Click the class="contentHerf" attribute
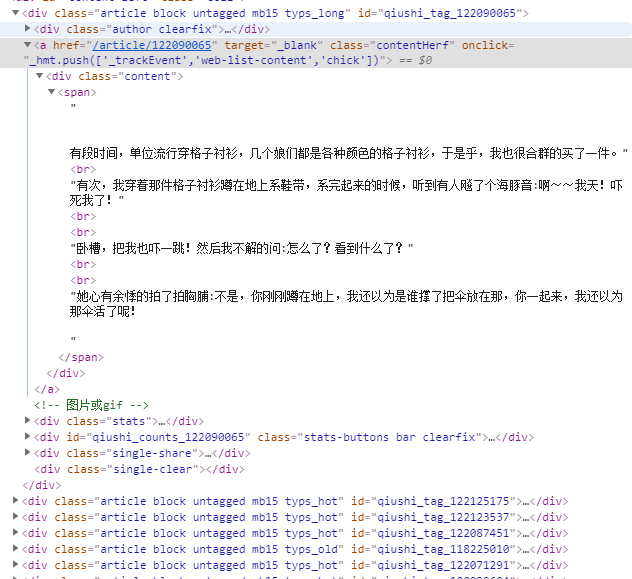Image resolution: width=632 pixels, height=579 pixels. [393, 45]
